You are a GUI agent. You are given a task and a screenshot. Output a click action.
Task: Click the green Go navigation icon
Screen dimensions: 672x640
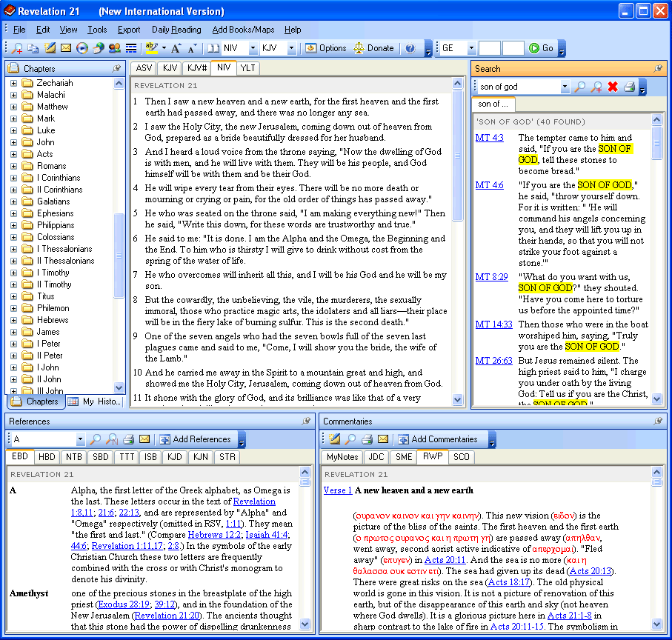coord(536,48)
